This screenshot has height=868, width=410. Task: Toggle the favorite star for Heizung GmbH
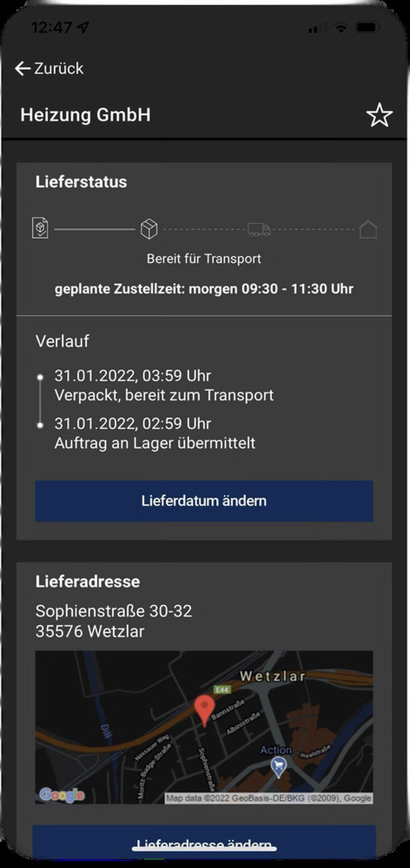pos(379,115)
